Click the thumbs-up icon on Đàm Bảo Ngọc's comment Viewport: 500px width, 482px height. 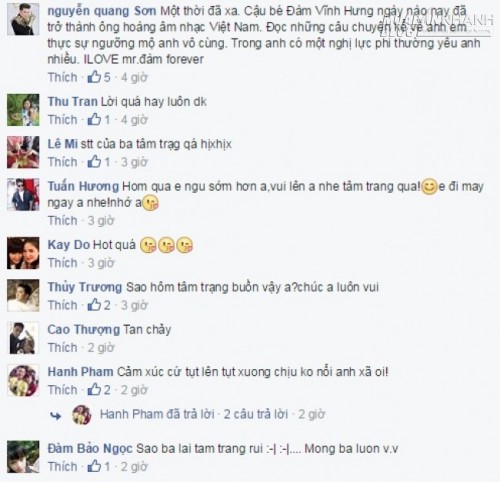tap(94, 466)
